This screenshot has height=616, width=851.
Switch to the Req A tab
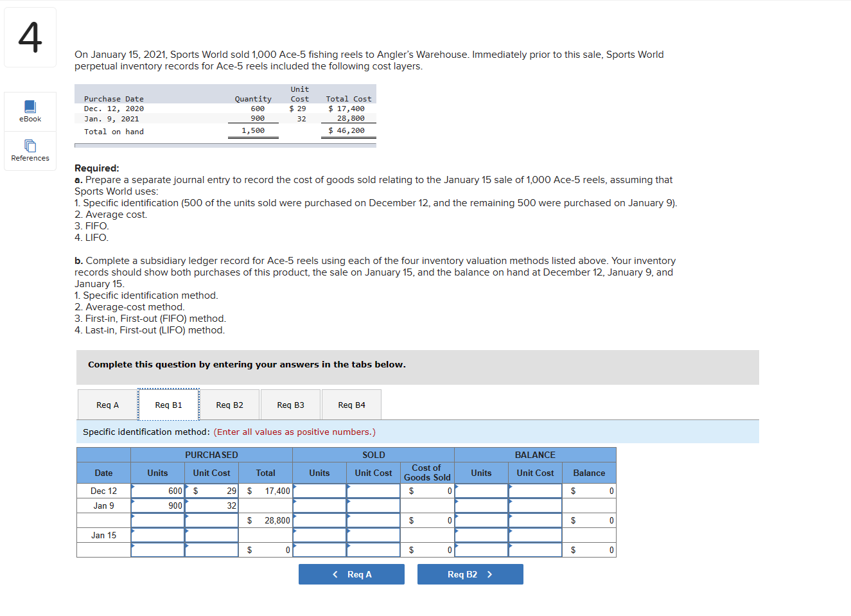point(107,405)
